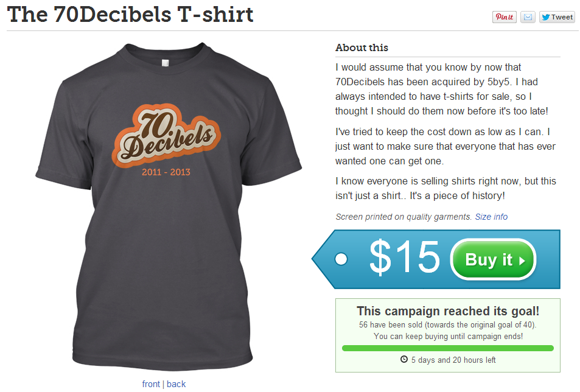Click the Pin it share button
The width and height of the screenshot is (580, 392).
504,17
